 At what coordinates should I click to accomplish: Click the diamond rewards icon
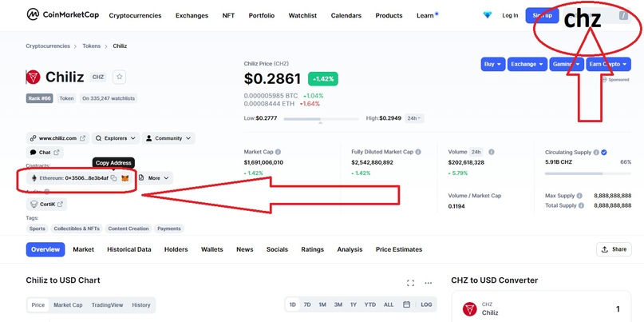487,15
